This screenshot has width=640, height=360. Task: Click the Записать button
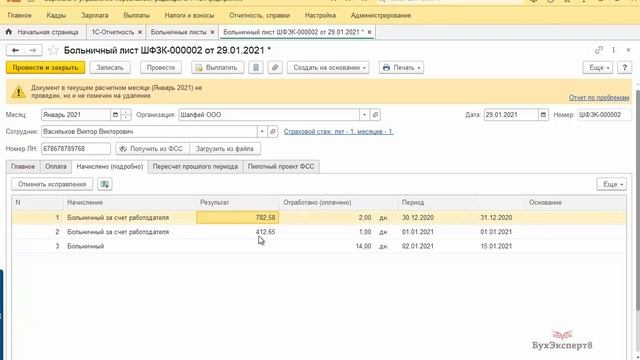tap(110, 67)
